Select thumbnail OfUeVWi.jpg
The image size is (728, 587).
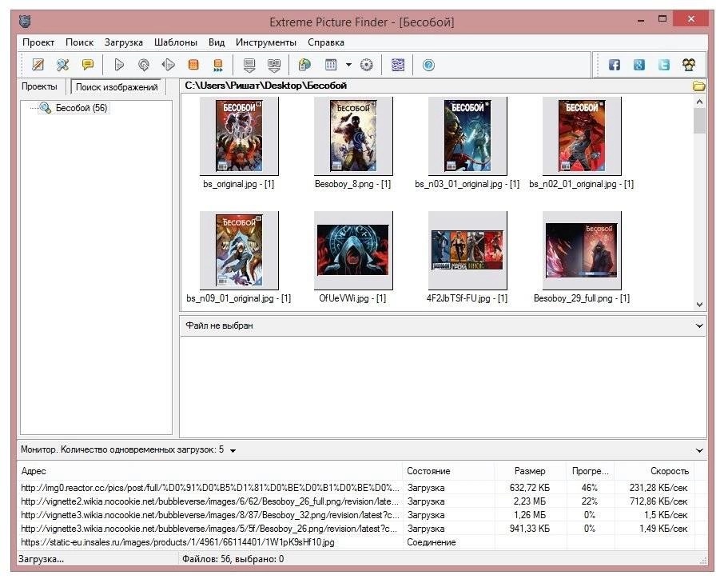coord(353,250)
